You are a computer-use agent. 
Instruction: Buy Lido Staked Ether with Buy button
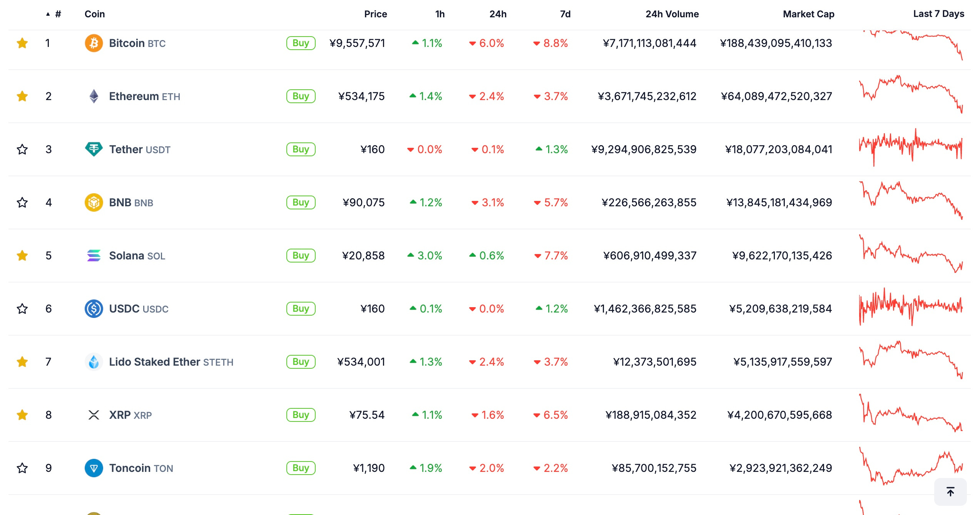[x=301, y=362]
